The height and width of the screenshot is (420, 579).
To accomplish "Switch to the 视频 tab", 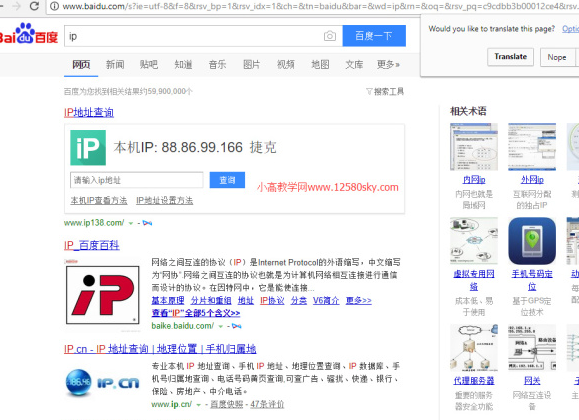I will click(286, 65).
